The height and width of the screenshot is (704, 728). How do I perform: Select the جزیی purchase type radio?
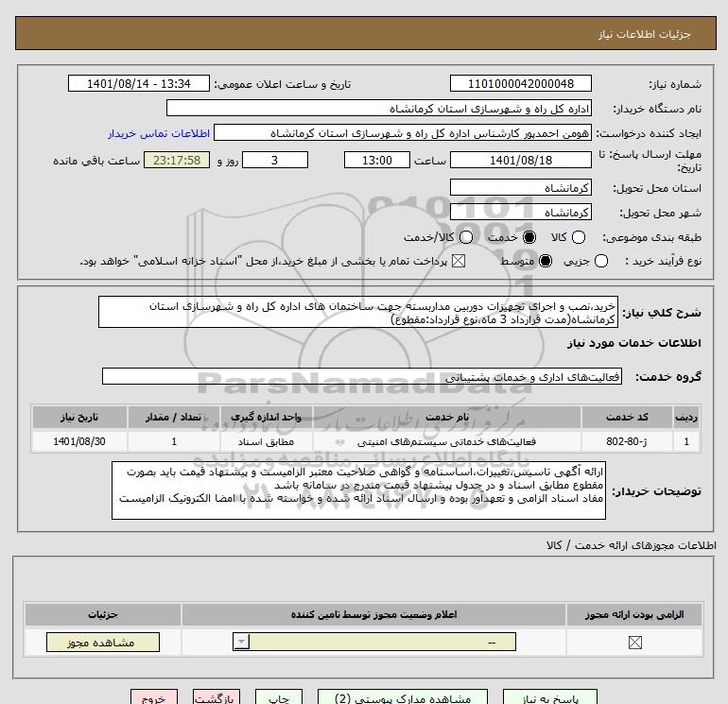click(600, 261)
